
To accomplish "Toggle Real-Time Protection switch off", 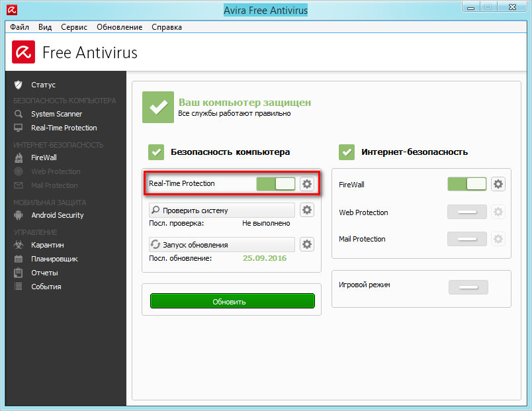I will (276, 184).
